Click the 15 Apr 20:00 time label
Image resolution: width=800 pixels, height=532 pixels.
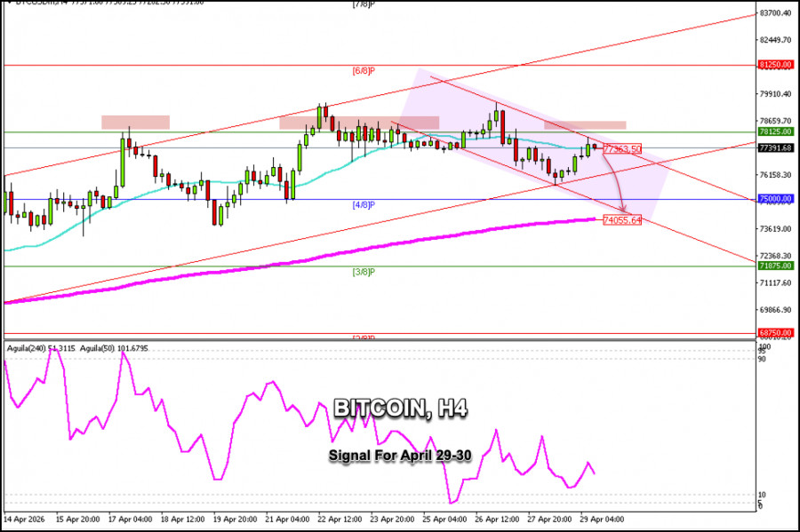coord(77,520)
